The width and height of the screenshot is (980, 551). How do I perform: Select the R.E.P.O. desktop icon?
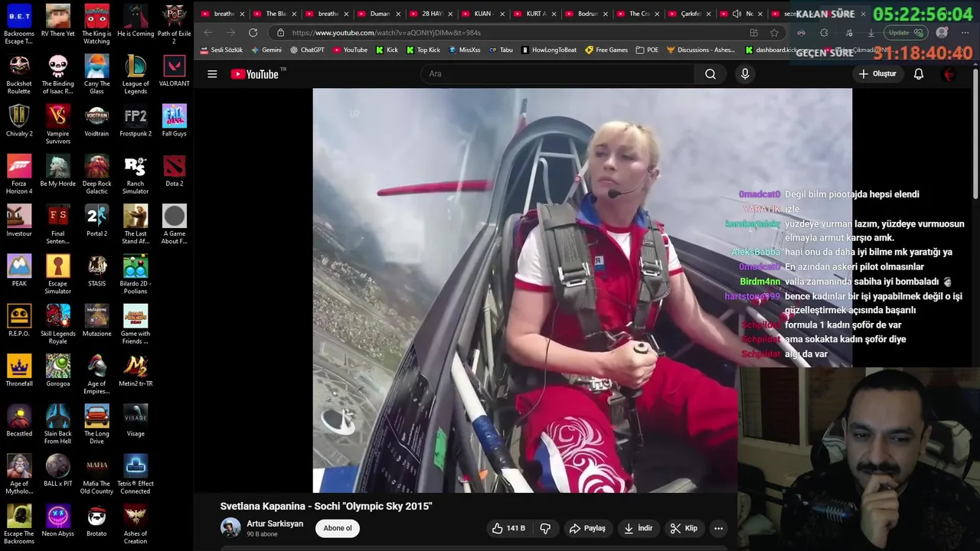tap(19, 321)
